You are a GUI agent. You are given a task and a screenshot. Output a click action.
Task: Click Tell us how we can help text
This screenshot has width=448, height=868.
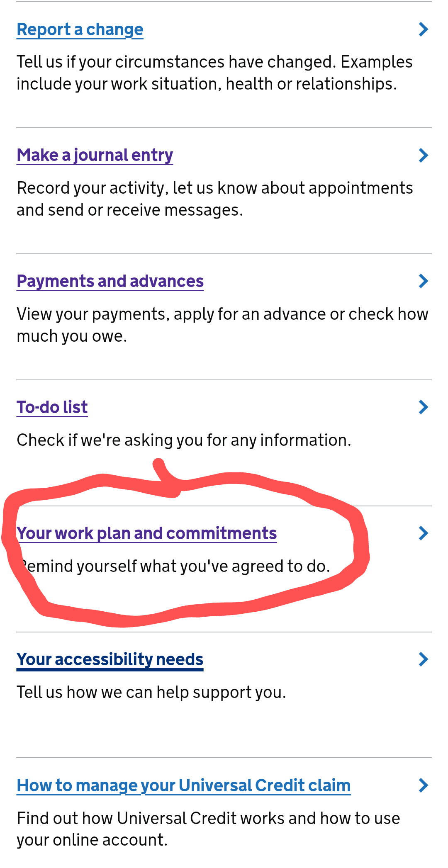[151, 692]
